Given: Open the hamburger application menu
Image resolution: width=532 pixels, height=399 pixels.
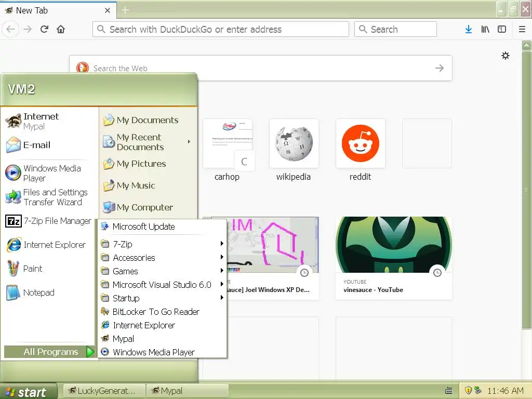Looking at the screenshot, I should click(x=522, y=29).
